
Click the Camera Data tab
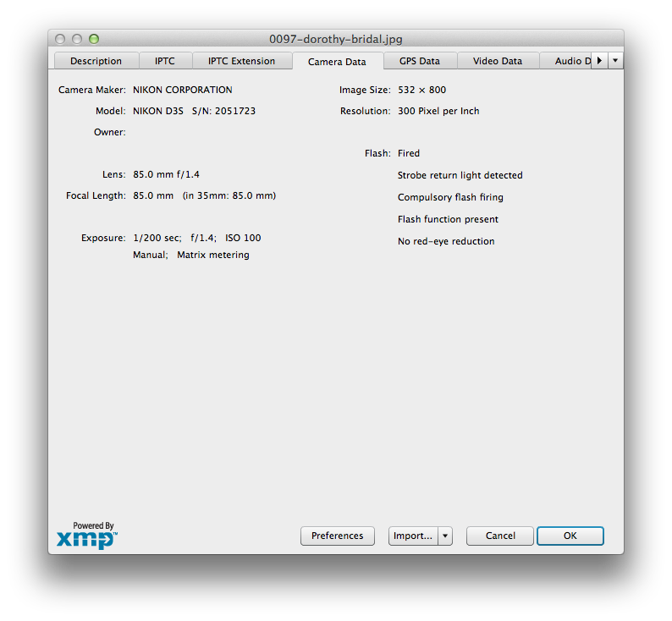coord(338,61)
